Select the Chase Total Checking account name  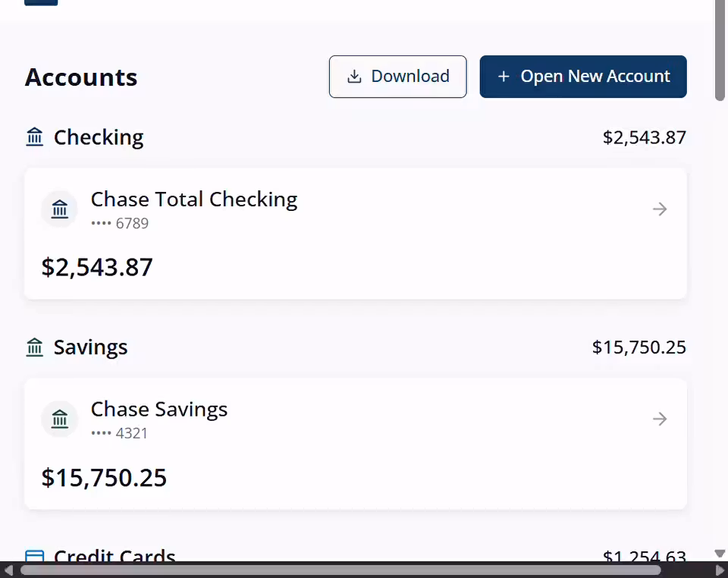[194, 199]
